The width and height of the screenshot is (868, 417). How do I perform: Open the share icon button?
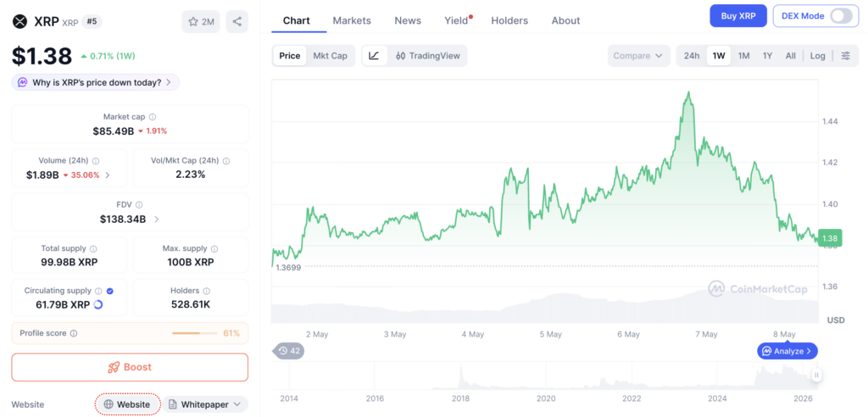tap(237, 21)
